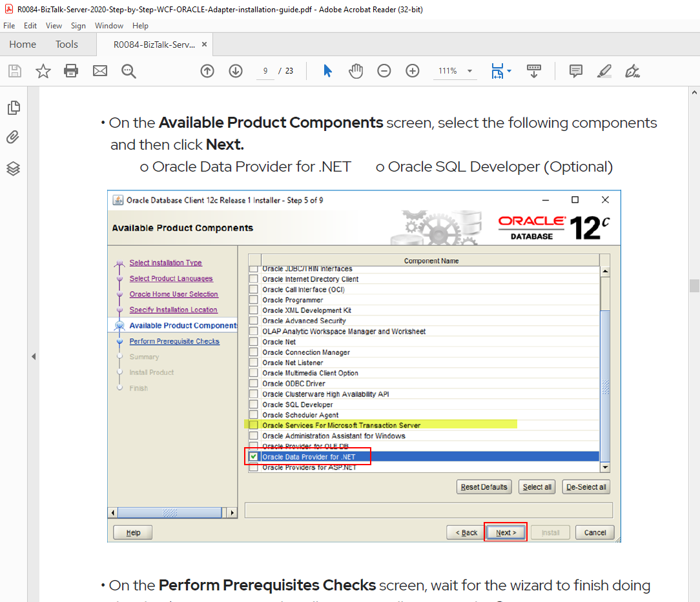Image resolution: width=700 pixels, height=602 pixels.
Task: Click the document vertical scrollbar thumb
Action: (694, 285)
